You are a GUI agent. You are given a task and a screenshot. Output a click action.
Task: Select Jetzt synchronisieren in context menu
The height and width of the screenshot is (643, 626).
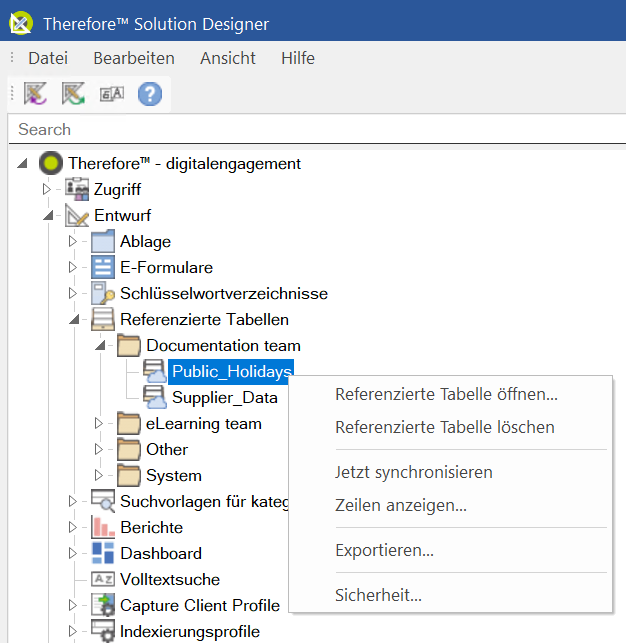pyautogui.click(x=414, y=472)
